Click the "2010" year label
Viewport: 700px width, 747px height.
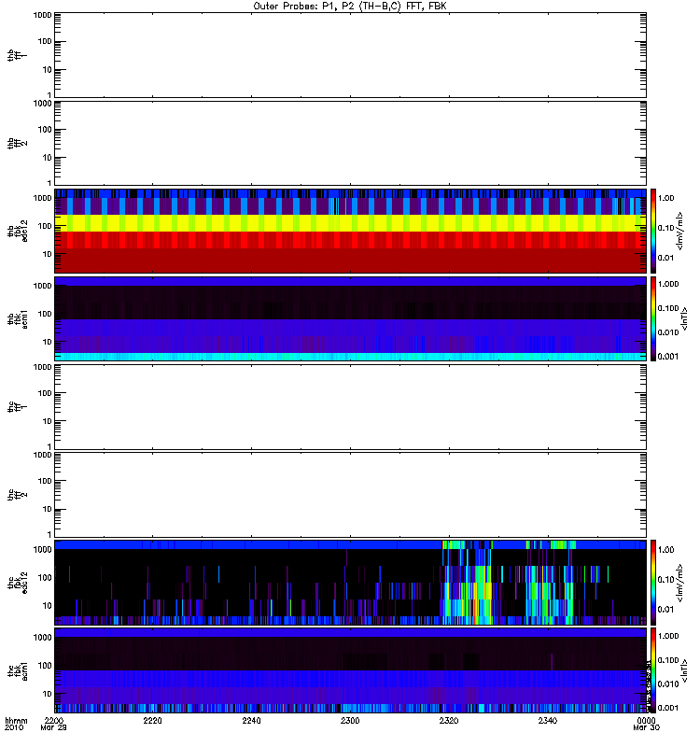(14, 727)
